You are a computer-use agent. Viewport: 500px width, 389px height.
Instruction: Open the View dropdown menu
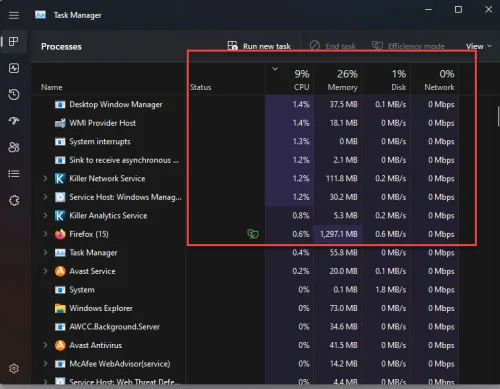(x=479, y=46)
